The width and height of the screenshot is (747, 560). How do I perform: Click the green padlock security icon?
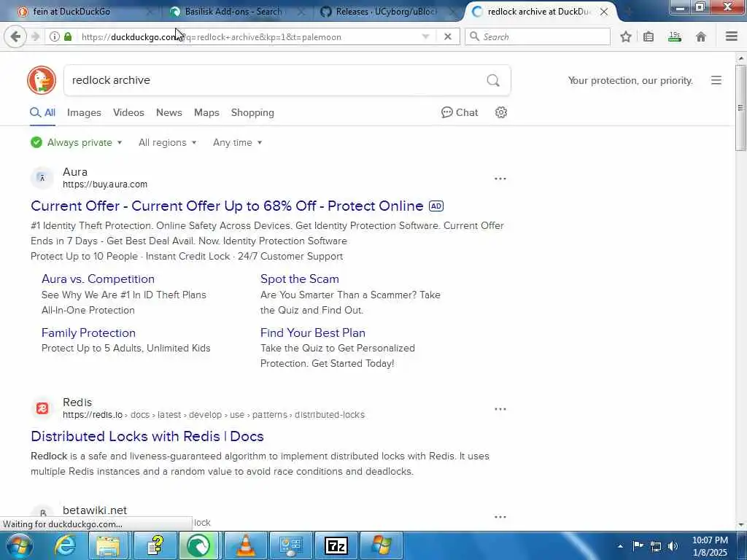pyautogui.click(x=68, y=36)
